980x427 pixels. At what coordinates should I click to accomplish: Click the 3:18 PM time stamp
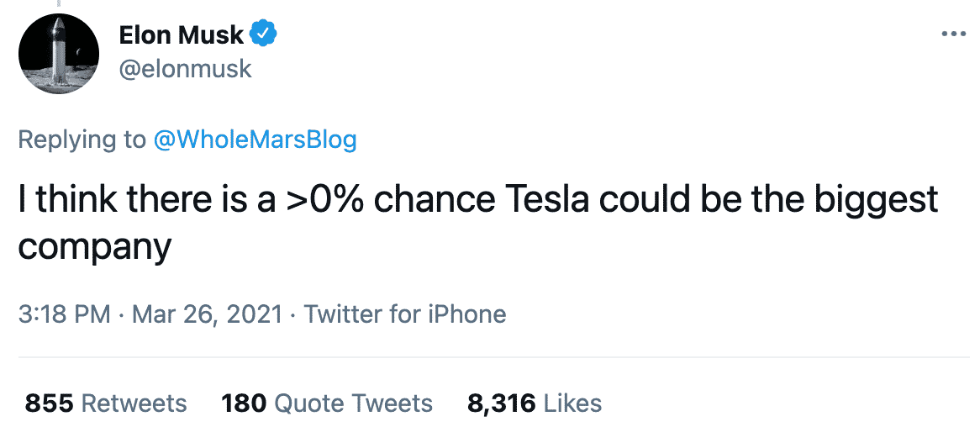(x=64, y=314)
